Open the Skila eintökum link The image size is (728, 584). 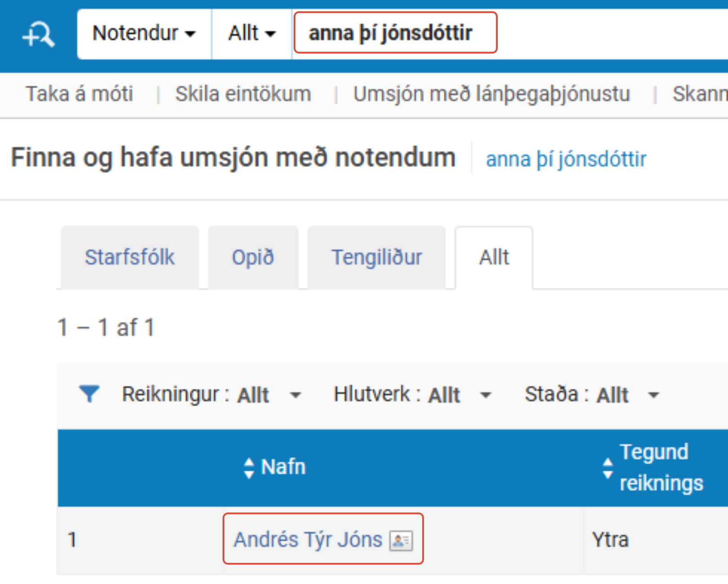(x=243, y=94)
